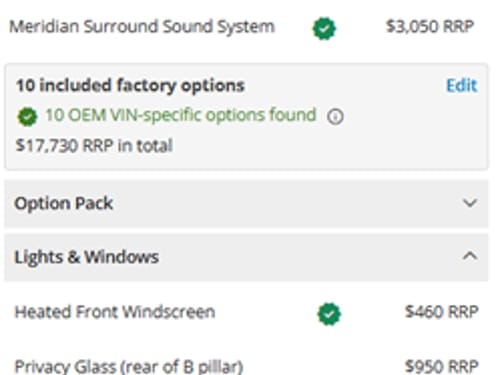Select the Heated Front Windscreen option
Viewport: 500px width, 375px height.
point(115,312)
